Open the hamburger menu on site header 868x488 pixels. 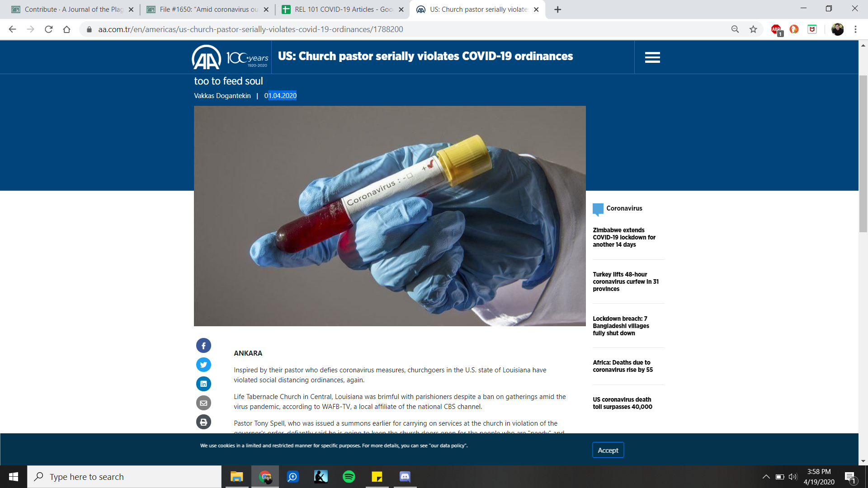click(x=652, y=57)
